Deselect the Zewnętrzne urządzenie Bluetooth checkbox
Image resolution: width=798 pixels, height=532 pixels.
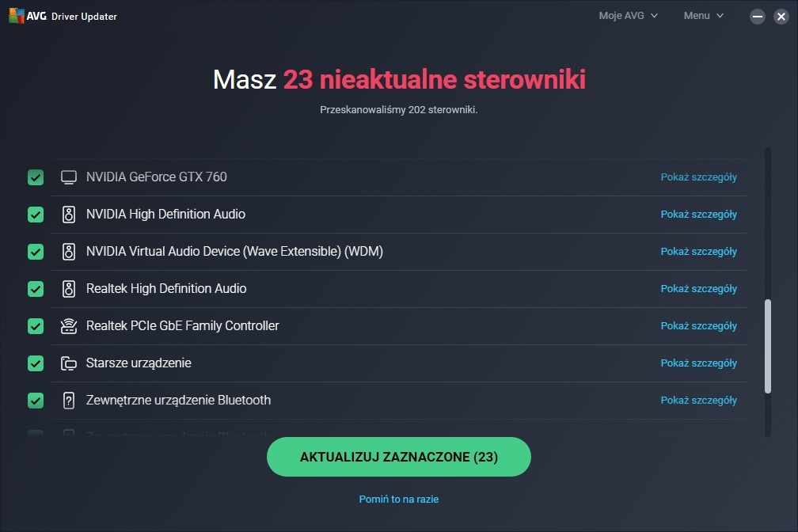click(x=36, y=401)
